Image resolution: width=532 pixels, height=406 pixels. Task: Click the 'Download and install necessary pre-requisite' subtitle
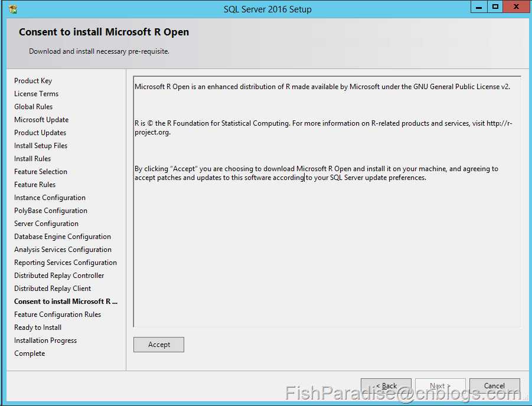tap(99, 51)
